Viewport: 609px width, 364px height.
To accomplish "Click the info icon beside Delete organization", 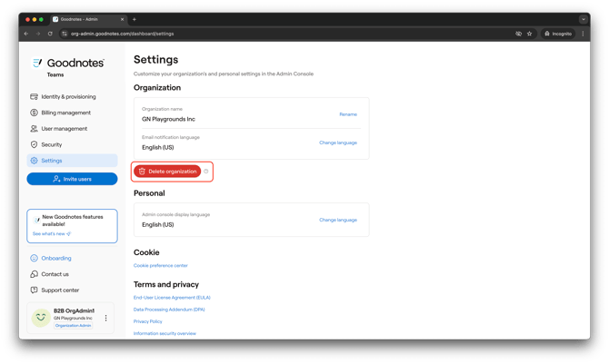I will (x=206, y=172).
